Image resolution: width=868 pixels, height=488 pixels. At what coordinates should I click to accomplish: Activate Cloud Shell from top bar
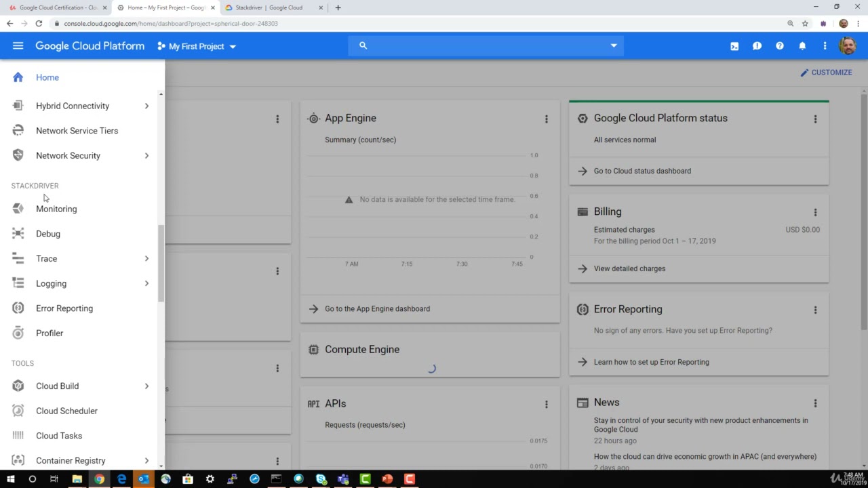point(734,46)
